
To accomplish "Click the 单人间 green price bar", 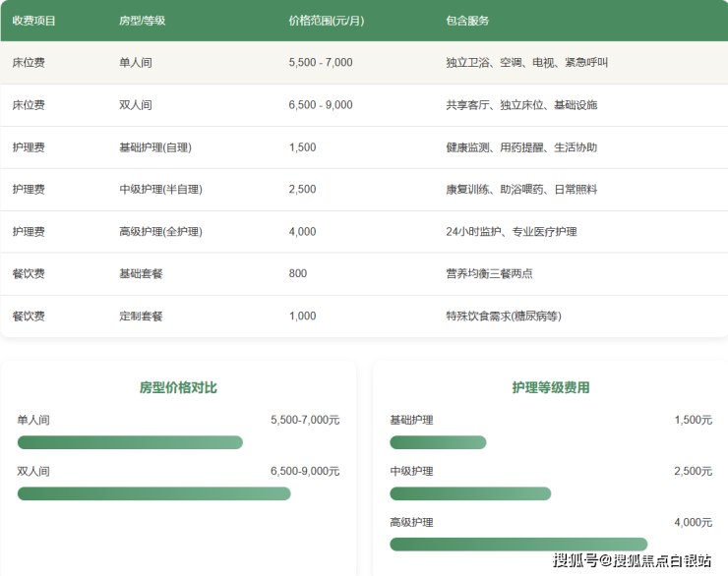I will [130, 442].
